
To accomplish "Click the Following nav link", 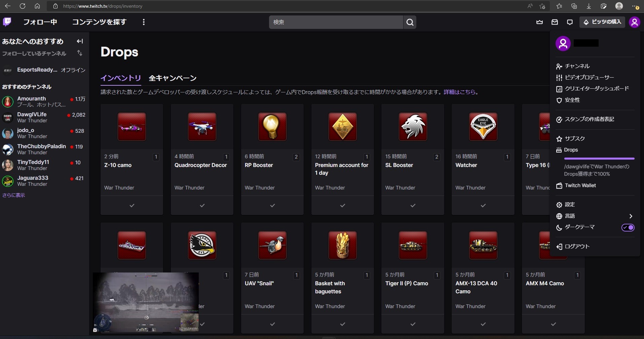I will click(40, 22).
